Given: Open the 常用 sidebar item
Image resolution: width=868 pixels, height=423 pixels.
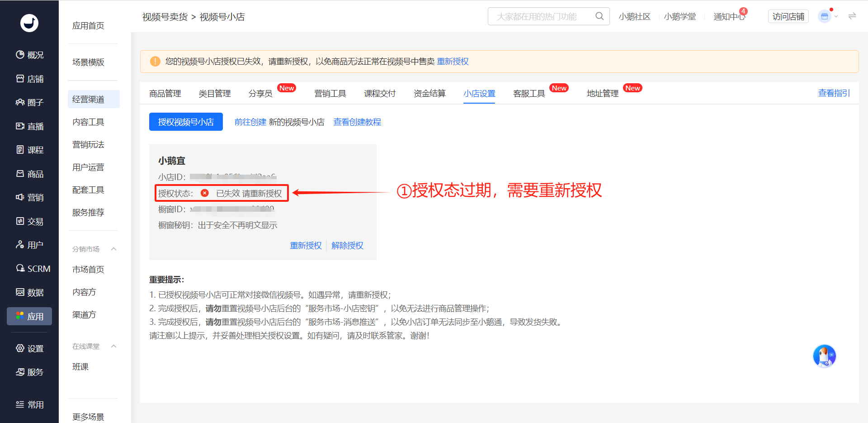Looking at the screenshot, I should point(29,404).
